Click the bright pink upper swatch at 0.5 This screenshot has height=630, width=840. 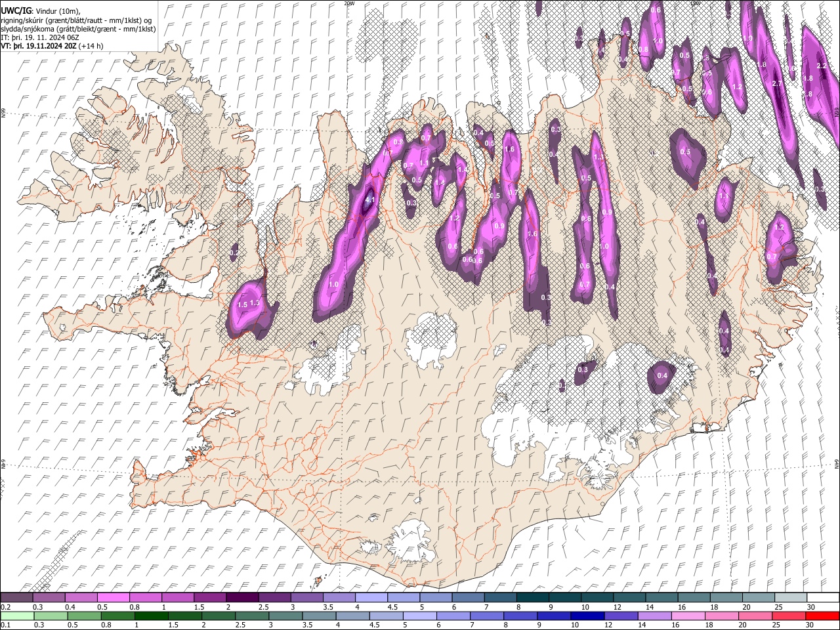click(x=113, y=598)
